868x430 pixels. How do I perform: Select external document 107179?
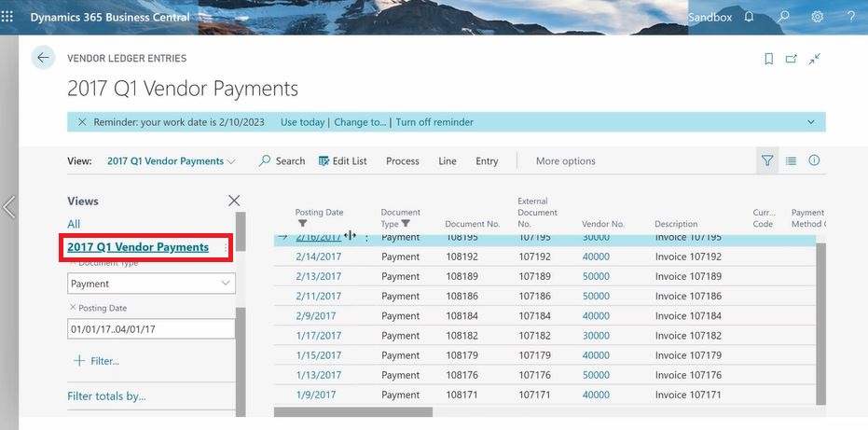535,355
